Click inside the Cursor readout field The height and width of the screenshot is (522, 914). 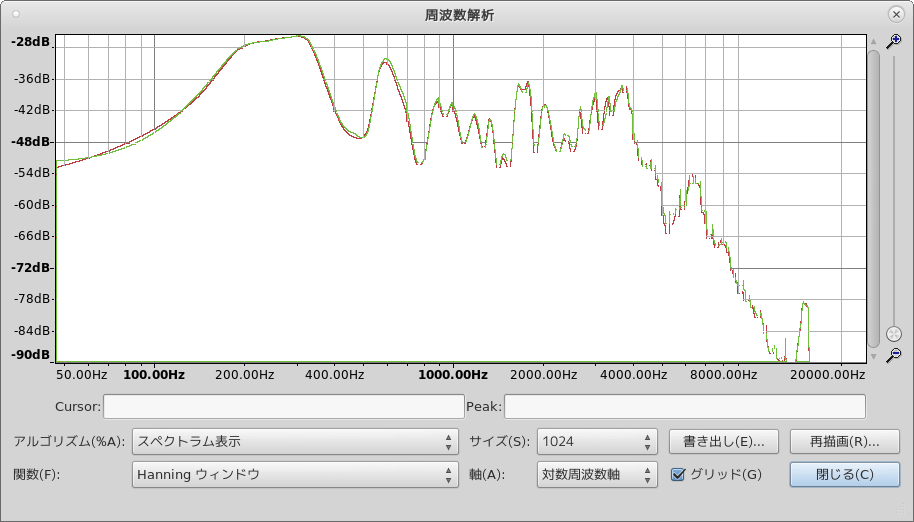point(282,406)
